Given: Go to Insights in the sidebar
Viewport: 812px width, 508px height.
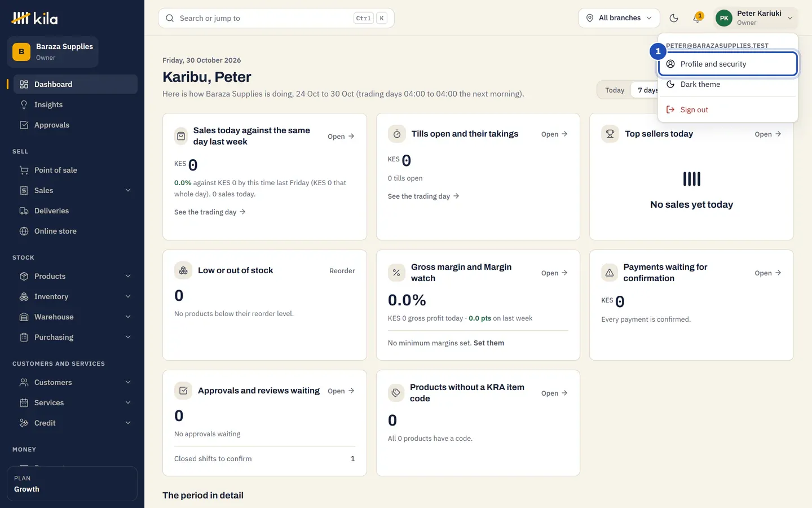Looking at the screenshot, I should pyautogui.click(x=75, y=105).
